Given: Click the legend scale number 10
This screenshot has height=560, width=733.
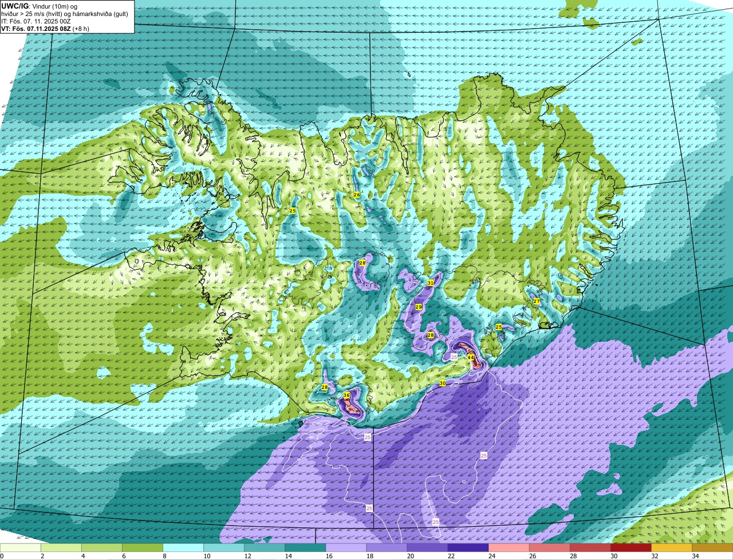Looking at the screenshot, I should pos(206,556).
